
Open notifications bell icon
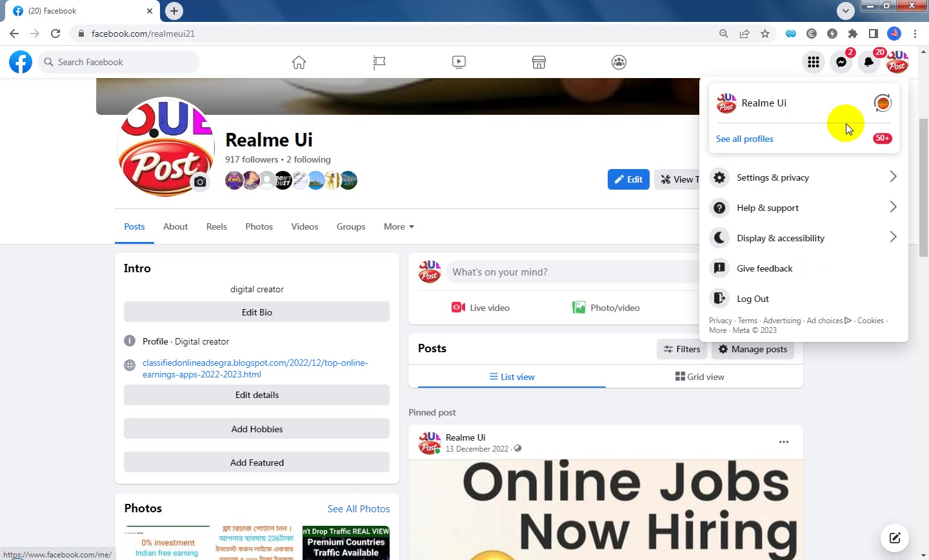click(869, 62)
